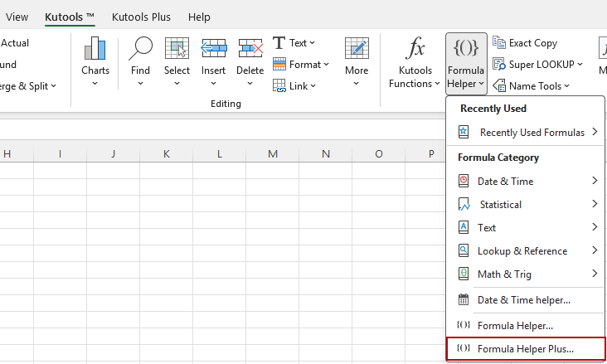Viewport: 607px width, 364px height.
Task: Select column I header
Action: tap(60, 153)
